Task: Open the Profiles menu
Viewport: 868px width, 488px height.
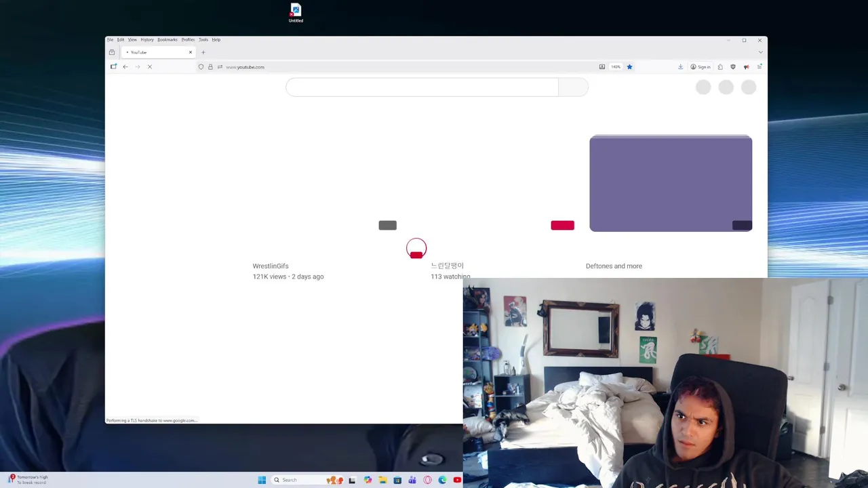Action: tap(188, 39)
